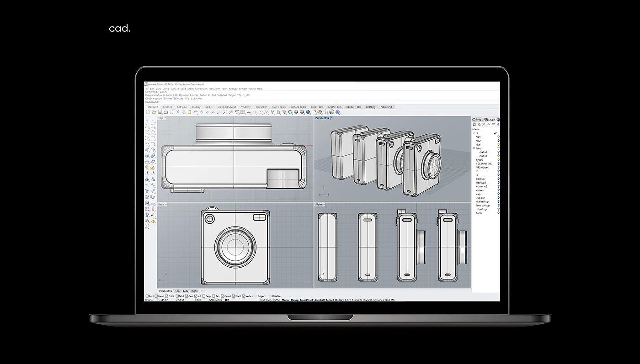Collapse the lens layer tree node
Image resolution: width=640 pixels, height=364 pixels.
[474, 148]
